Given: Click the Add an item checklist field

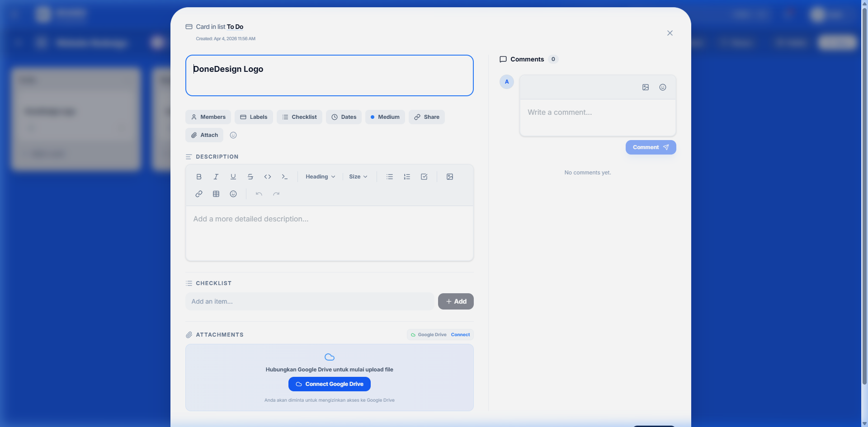Looking at the screenshot, I should pyautogui.click(x=310, y=301).
